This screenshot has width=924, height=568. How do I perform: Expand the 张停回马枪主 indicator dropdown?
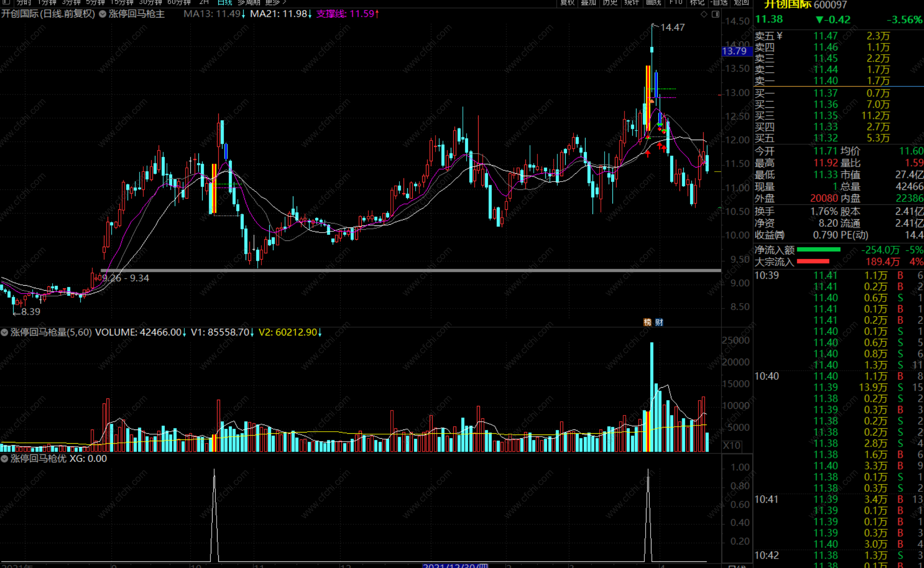(102, 14)
